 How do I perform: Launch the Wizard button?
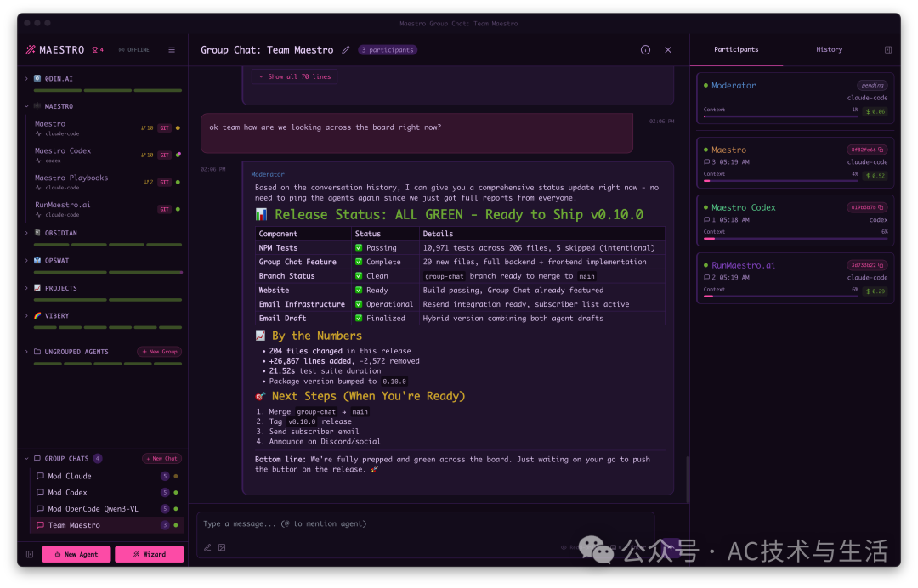150,554
